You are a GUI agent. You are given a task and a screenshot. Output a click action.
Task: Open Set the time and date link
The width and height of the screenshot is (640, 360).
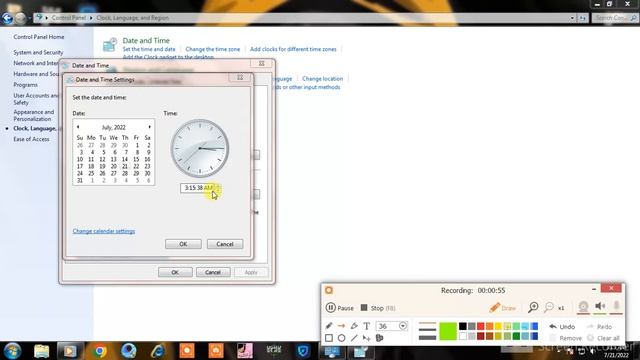[x=149, y=49]
